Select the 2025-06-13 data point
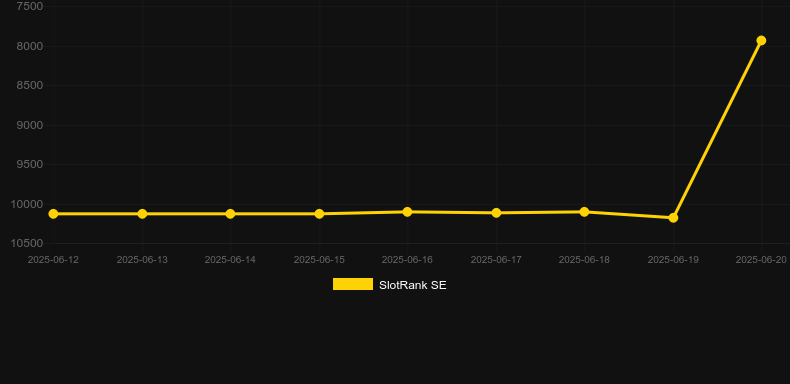The width and height of the screenshot is (790, 384). pyautogui.click(x=142, y=214)
